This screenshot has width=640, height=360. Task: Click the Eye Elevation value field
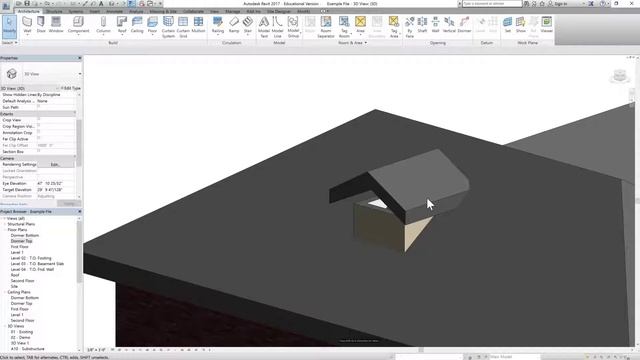point(56,183)
